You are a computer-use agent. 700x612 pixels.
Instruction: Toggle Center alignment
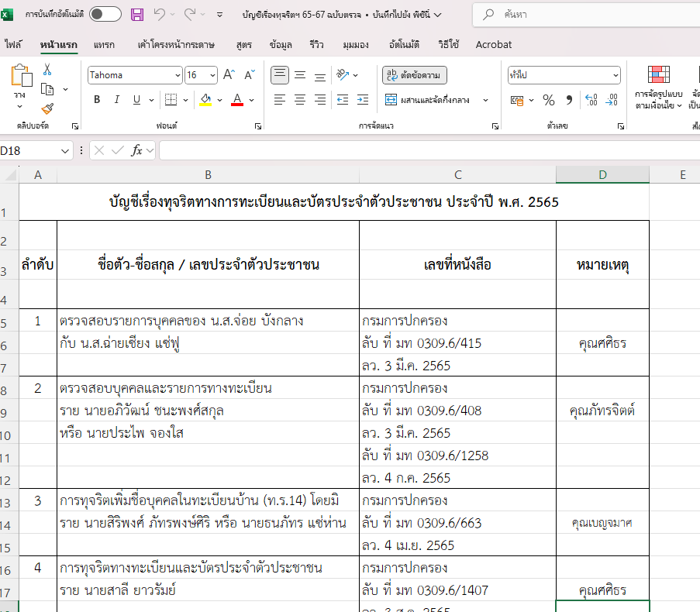(x=300, y=99)
